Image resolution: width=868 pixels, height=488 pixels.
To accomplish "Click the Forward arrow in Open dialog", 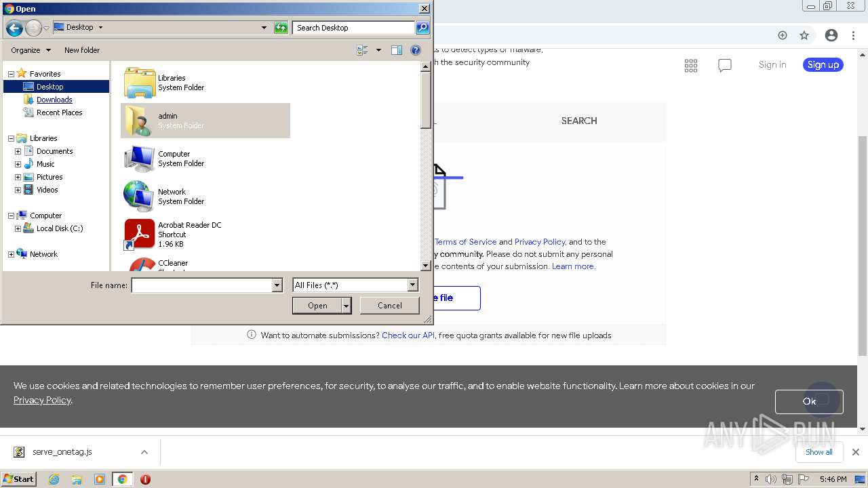I will coord(33,28).
